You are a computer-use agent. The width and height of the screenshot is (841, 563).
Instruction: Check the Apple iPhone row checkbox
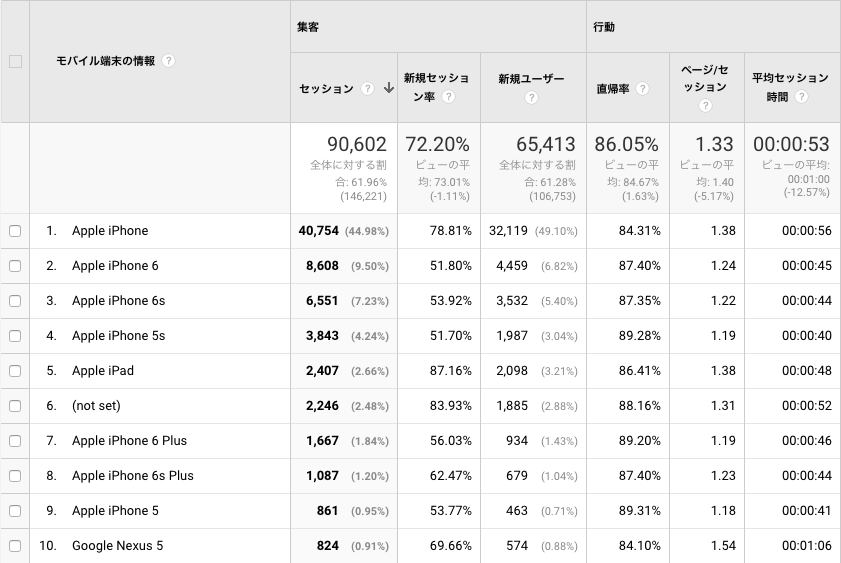coord(15,231)
